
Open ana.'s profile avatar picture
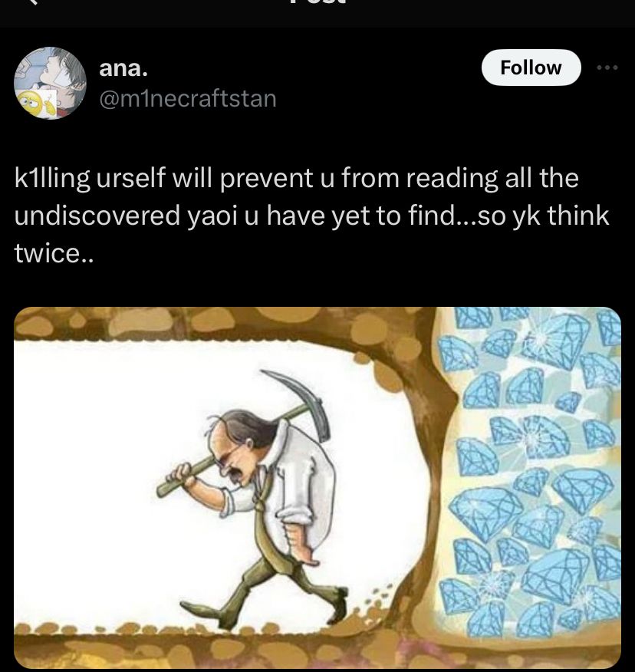(50, 83)
